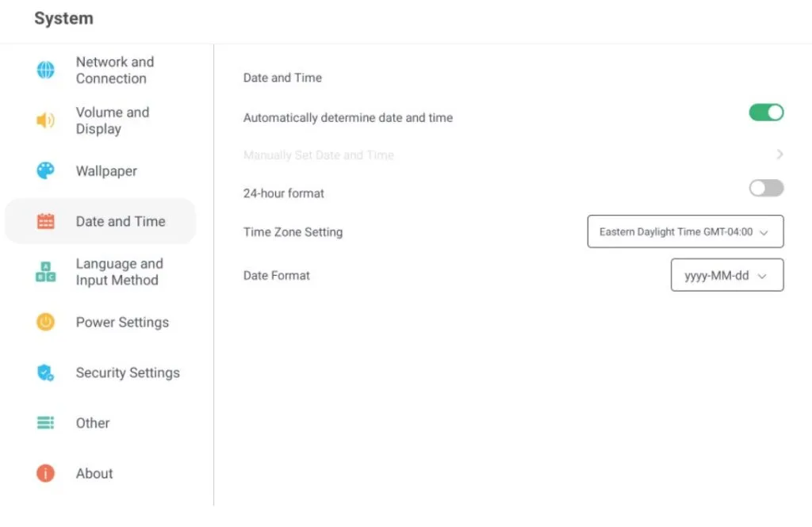Click the palette icon for Wallpaper

[45, 170]
